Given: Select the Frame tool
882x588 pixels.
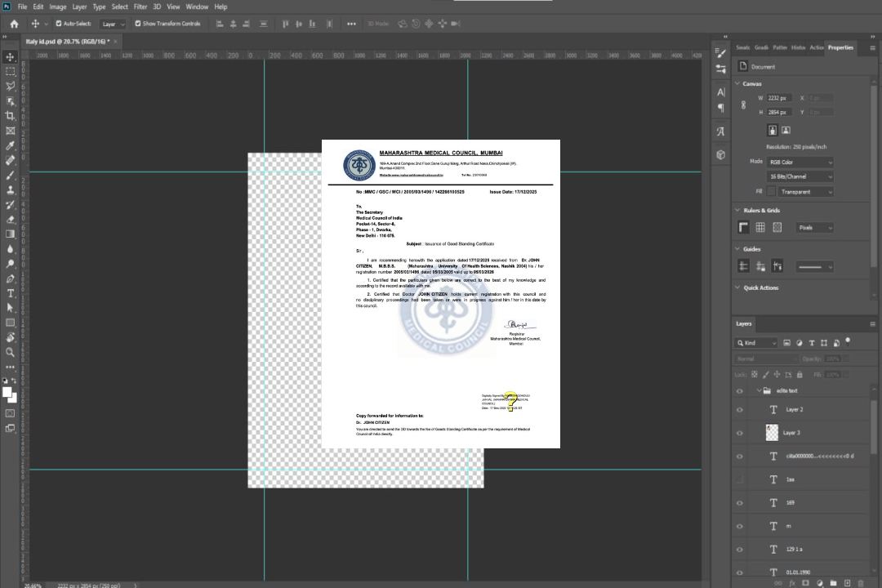Looking at the screenshot, I should coord(10,131).
